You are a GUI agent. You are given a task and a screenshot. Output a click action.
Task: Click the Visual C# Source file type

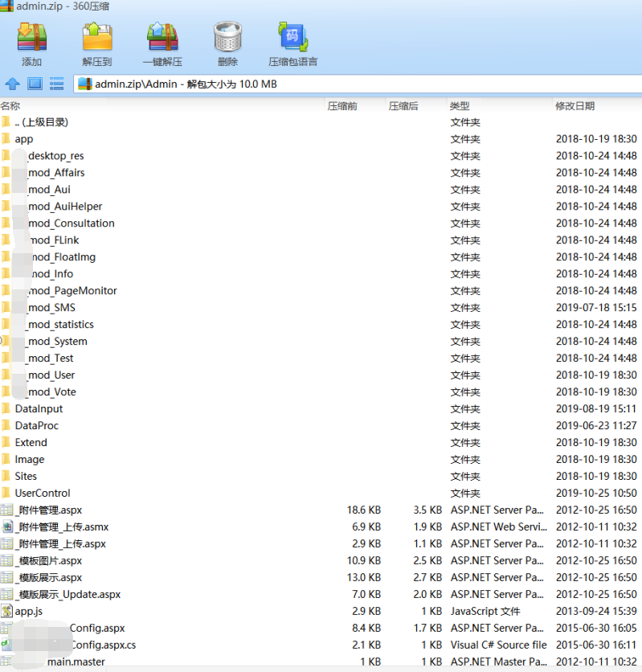point(498,645)
